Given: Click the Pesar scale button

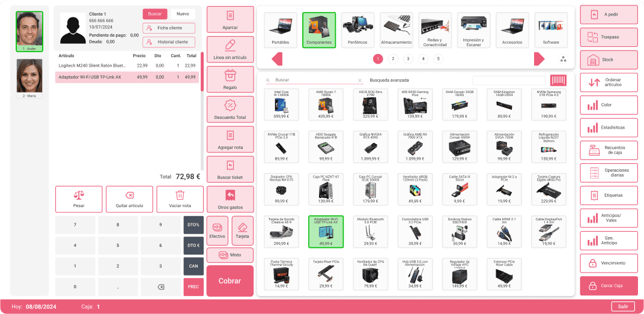Looking at the screenshot, I should 79,199.
